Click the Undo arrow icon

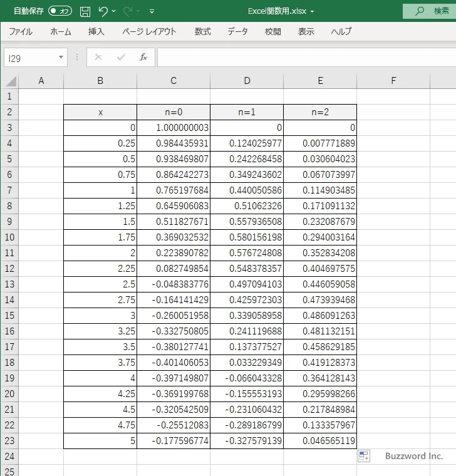coord(103,11)
